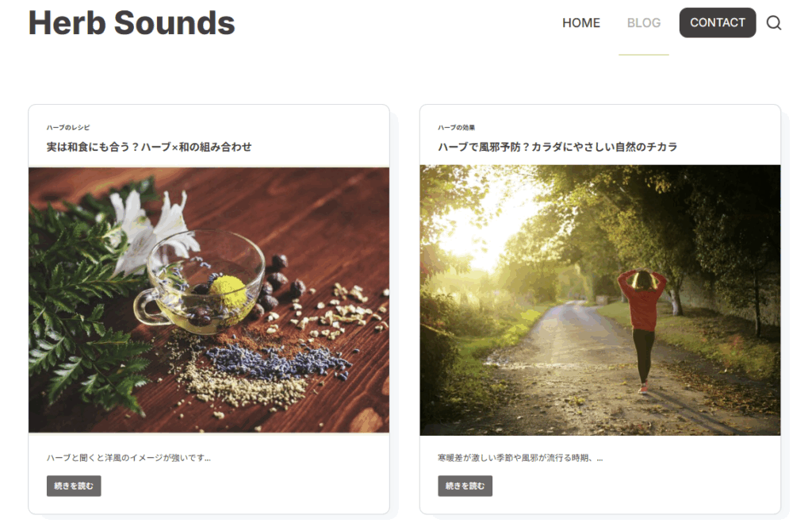Open search with the magnifier icon
This screenshot has width=812, height=523.
(774, 23)
